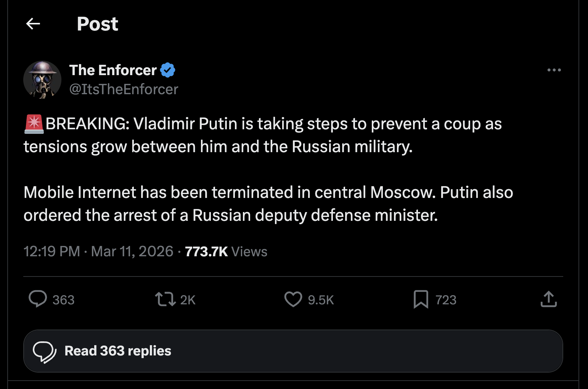
Task: Reply using the speech bubble icon
Action: point(38,299)
